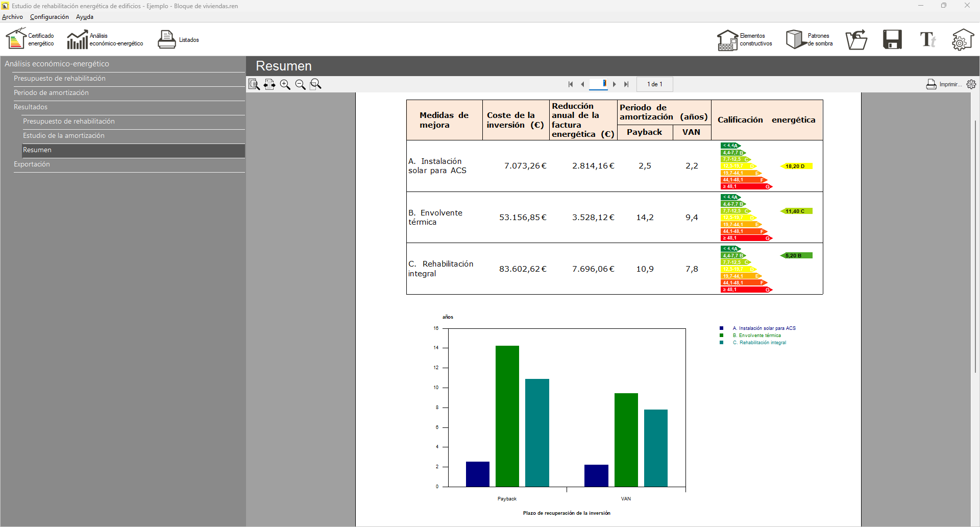
Task: Open the text style settings icon
Action: [927, 39]
